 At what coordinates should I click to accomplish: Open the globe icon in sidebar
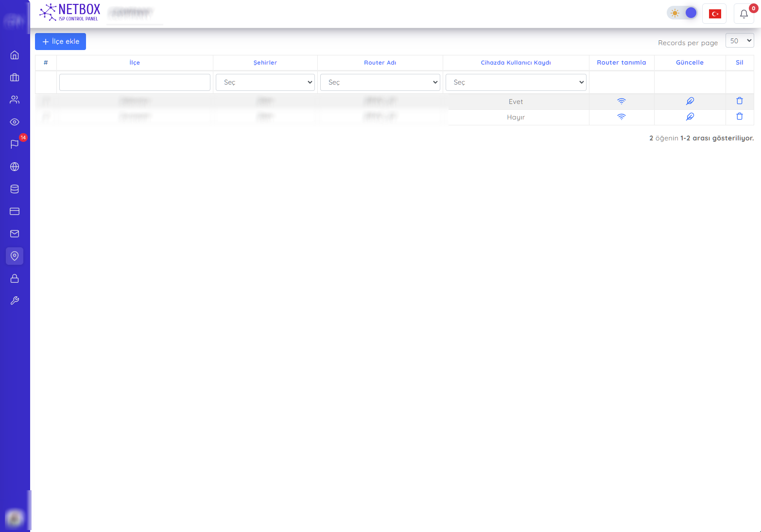pyautogui.click(x=15, y=167)
